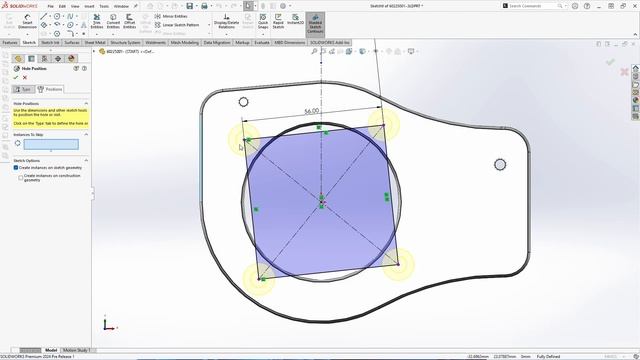Click Linear Sketch Pattern tool
The height and width of the screenshot is (360, 640).
(177, 25)
